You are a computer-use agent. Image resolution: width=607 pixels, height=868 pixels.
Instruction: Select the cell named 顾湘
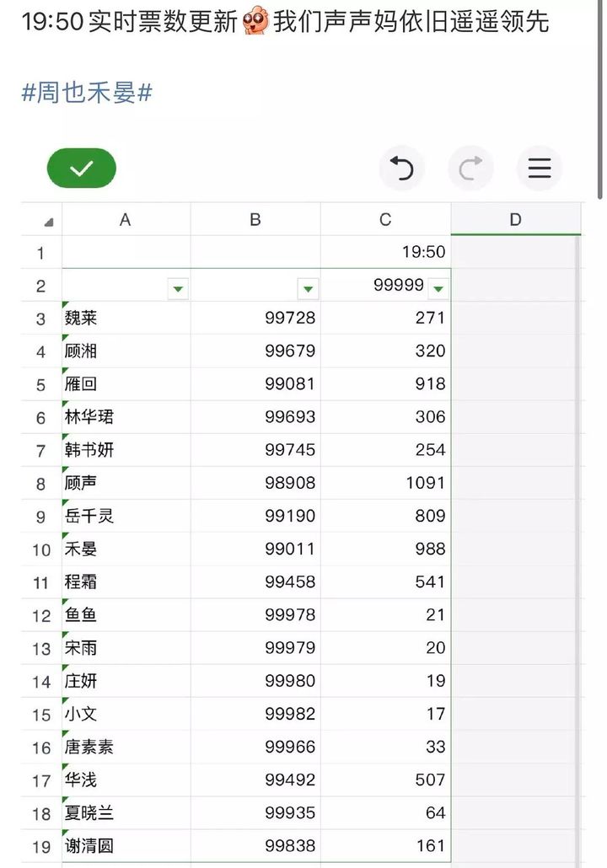click(126, 351)
